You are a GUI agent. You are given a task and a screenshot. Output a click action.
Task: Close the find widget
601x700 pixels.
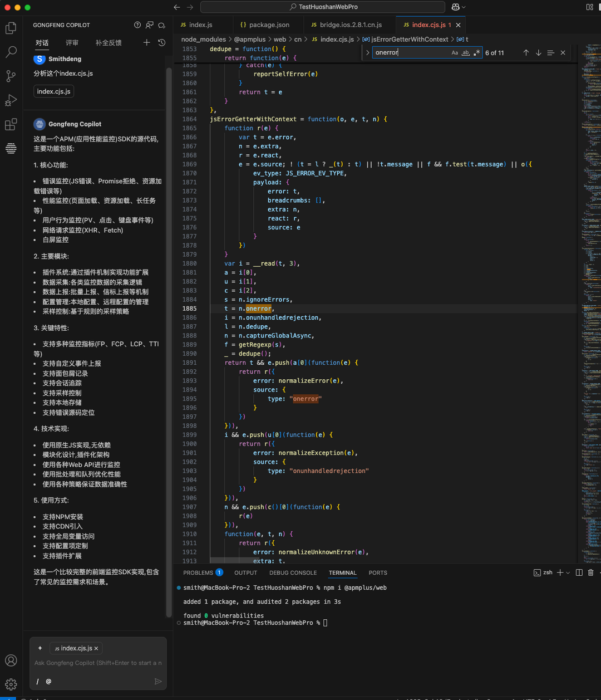(x=563, y=52)
